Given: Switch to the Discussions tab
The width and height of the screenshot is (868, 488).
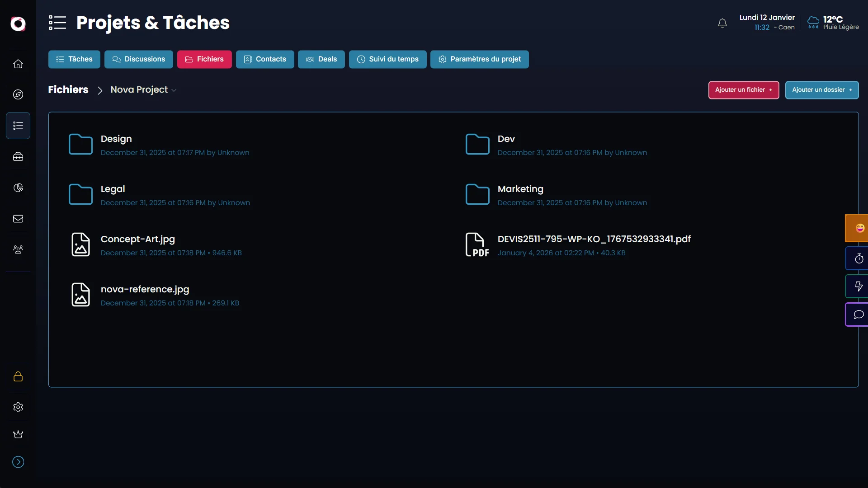Looking at the screenshot, I should (x=139, y=59).
